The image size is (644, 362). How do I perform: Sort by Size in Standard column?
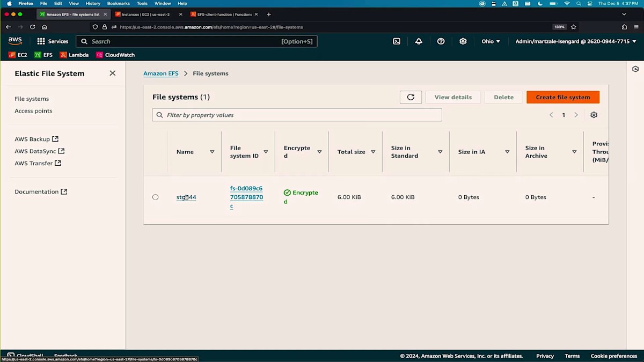click(x=440, y=152)
